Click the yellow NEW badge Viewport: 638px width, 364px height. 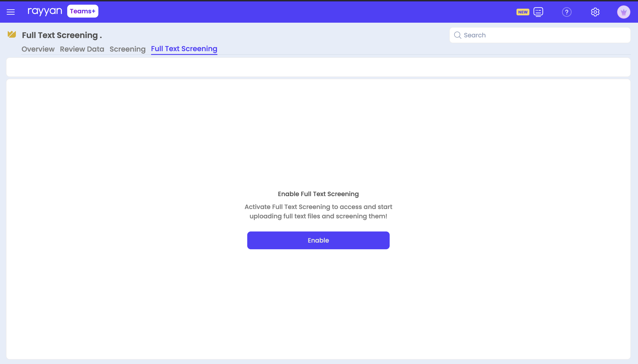[523, 12]
